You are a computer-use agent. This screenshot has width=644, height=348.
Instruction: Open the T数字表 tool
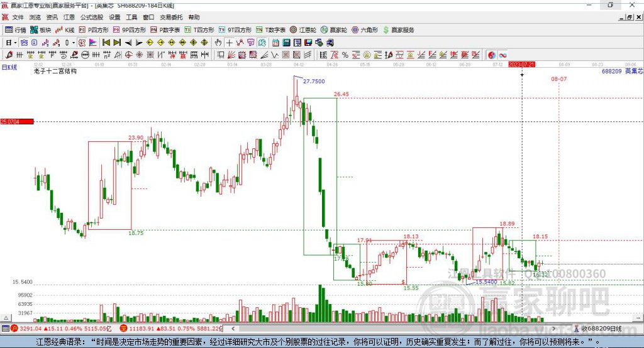click(270, 30)
